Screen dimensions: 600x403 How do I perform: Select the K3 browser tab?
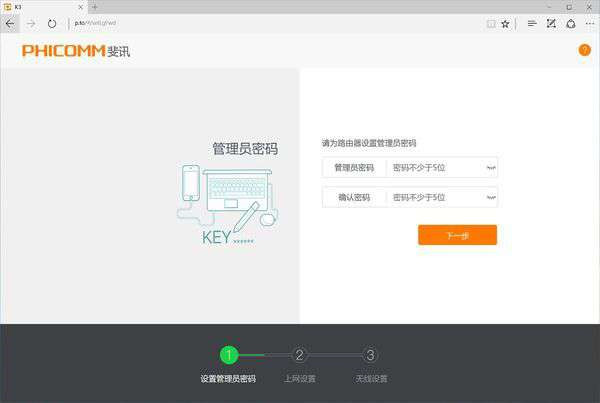(x=40, y=6)
